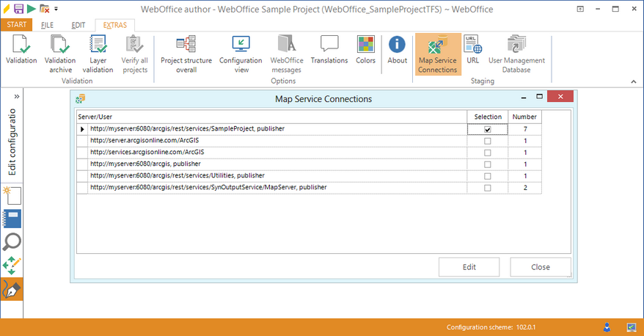The image size is (644, 336).
Task: Switch to the EDIT ribbon tab
Action: point(78,25)
